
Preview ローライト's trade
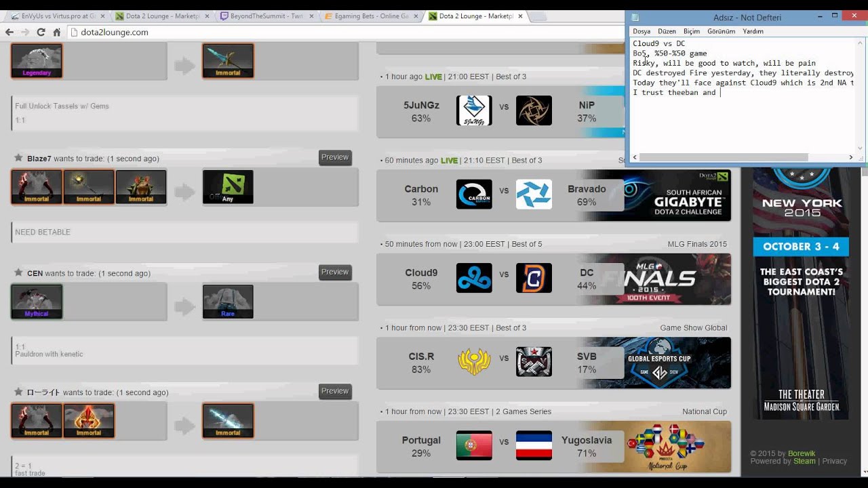pos(335,391)
